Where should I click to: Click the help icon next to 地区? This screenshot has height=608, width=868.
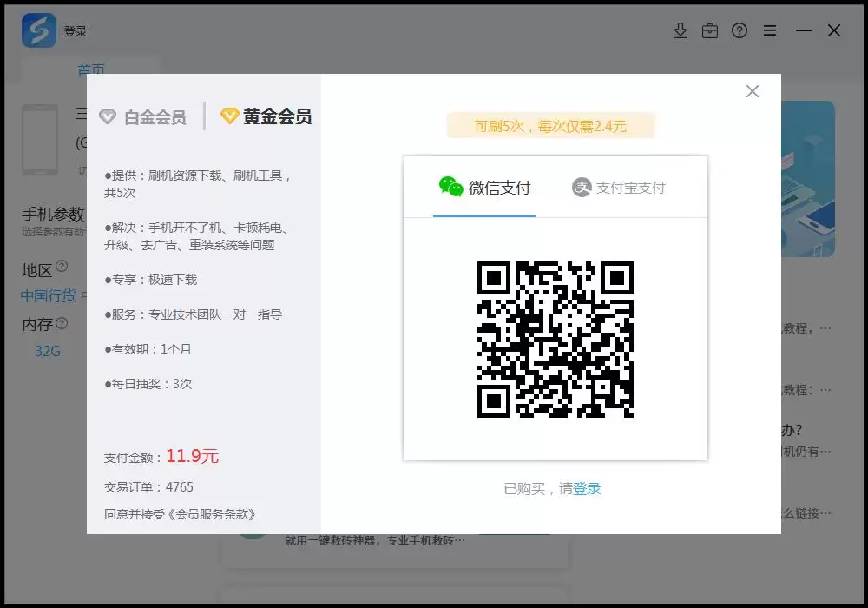click(x=62, y=266)
